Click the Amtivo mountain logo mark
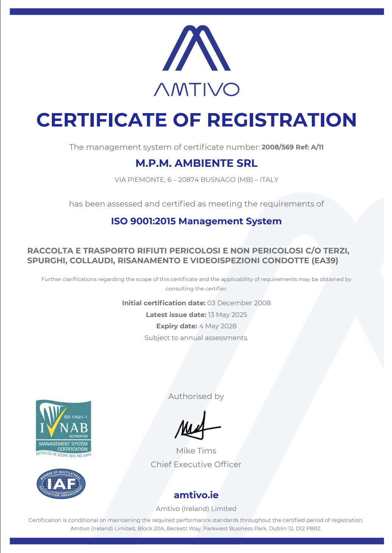 tap(196, 48)
